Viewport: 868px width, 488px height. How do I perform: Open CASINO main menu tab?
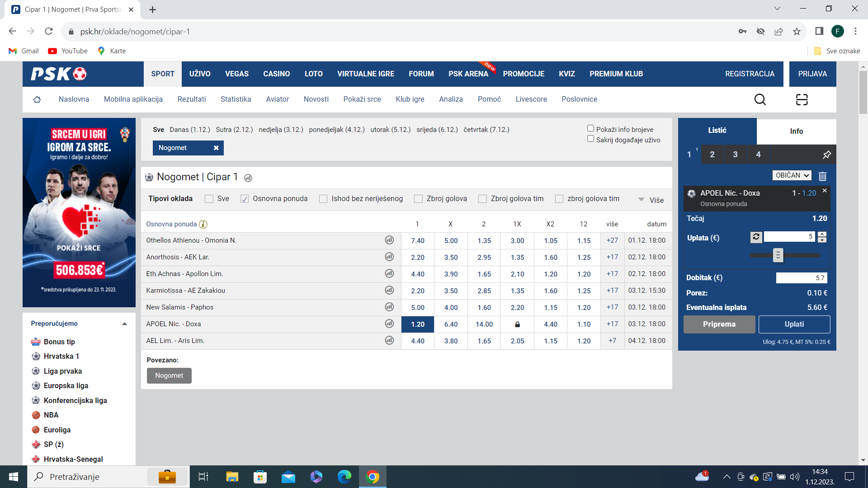click(x=277, y=74)
